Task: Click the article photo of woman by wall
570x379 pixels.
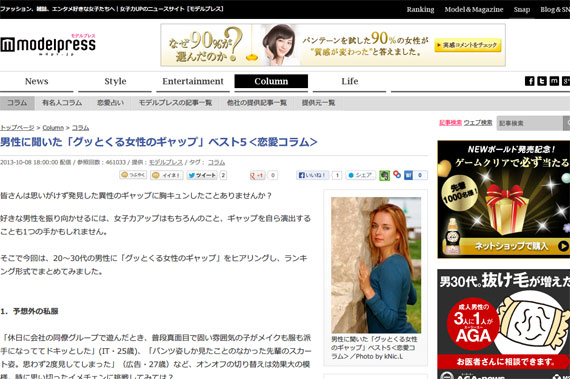Action: [x=376, y=265]
